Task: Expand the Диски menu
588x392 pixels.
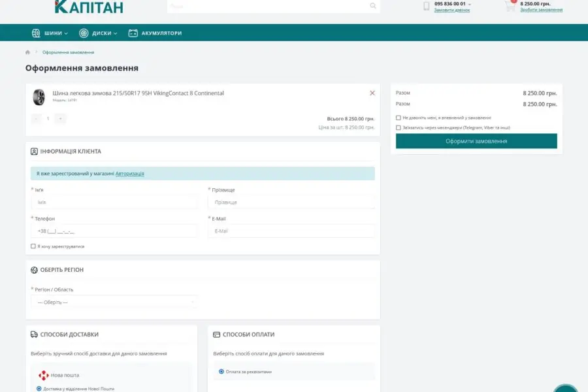Action: 98,33
